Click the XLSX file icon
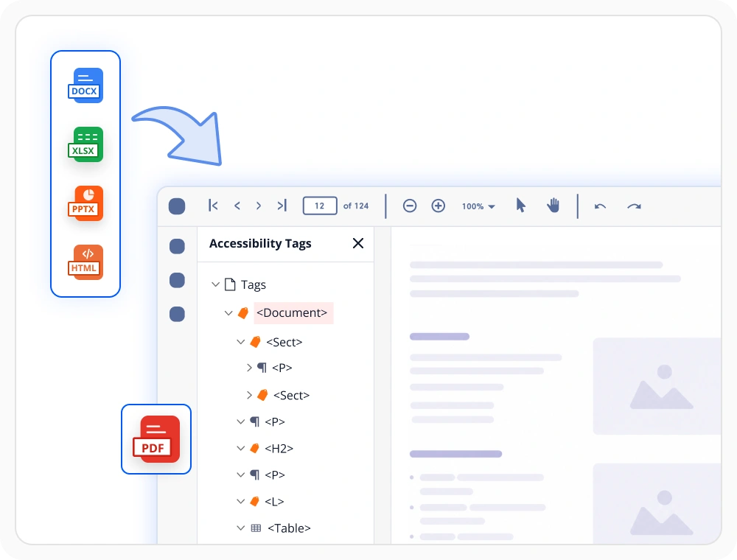This screenshot has width=737, height=560. (x=85, y=144)
